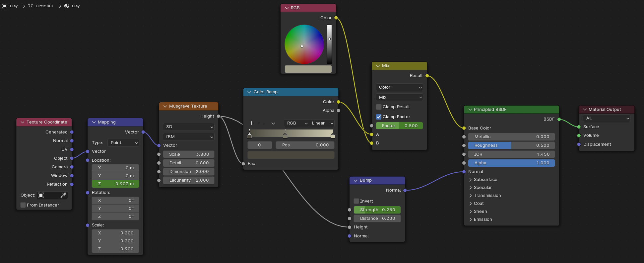Click the Bump node Normal output socket

pyautogui.click(x=405, y=190)
